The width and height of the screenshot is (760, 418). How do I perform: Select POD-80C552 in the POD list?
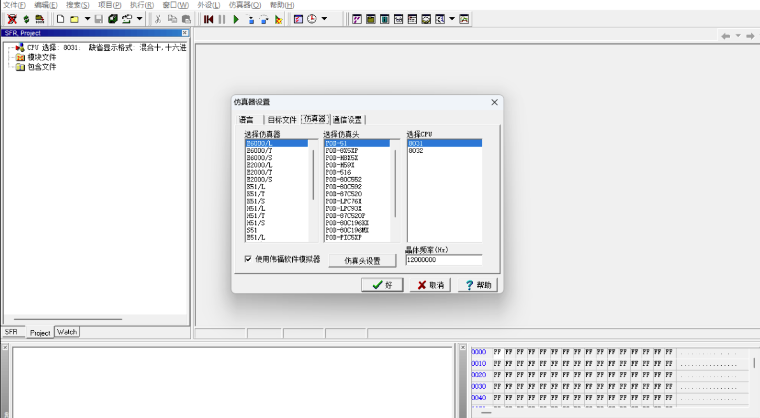pyautogui.click(x=357, y=179)
